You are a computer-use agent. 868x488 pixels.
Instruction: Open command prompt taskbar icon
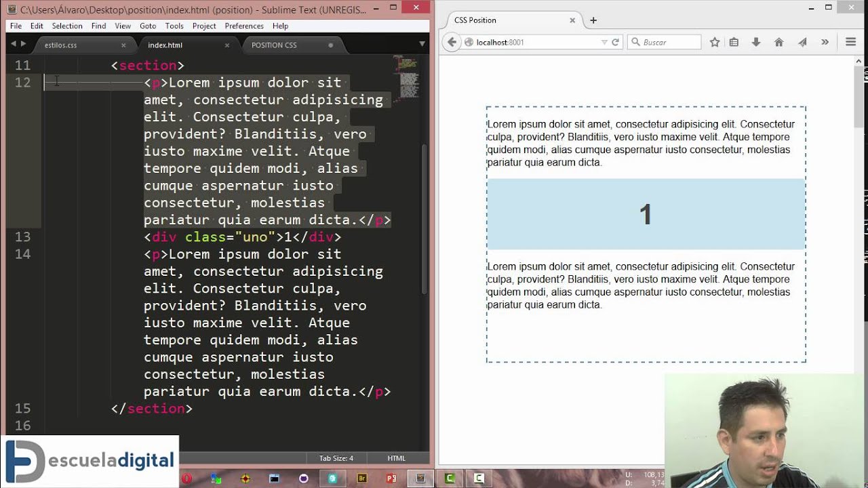pos(274,479)
